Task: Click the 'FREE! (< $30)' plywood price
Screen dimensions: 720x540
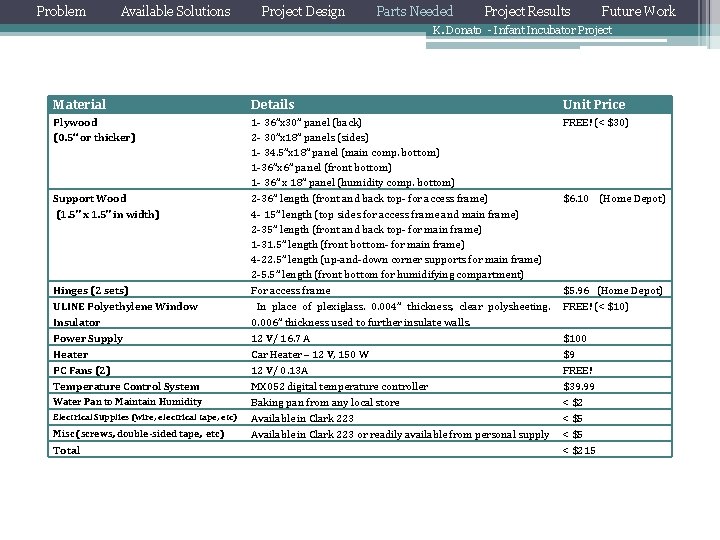Action: (x=596, y=123)
